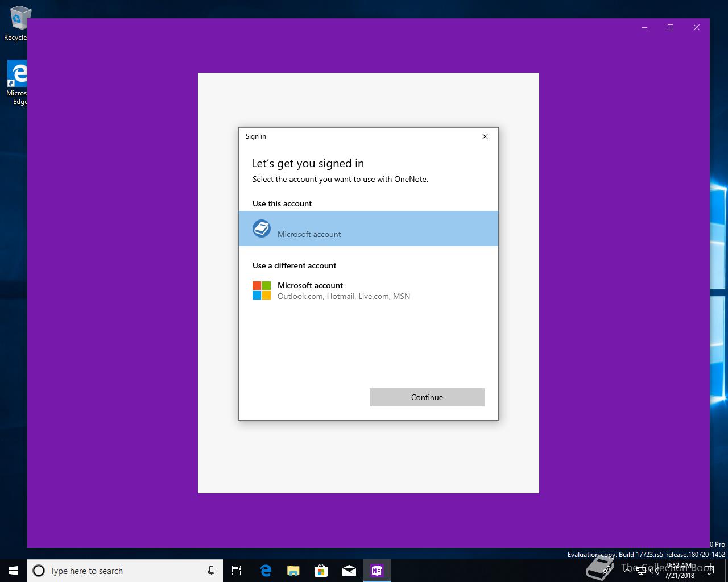Activate the microphone voice search icon
Screen dimensions: 728x582
(x=211, y=571)
